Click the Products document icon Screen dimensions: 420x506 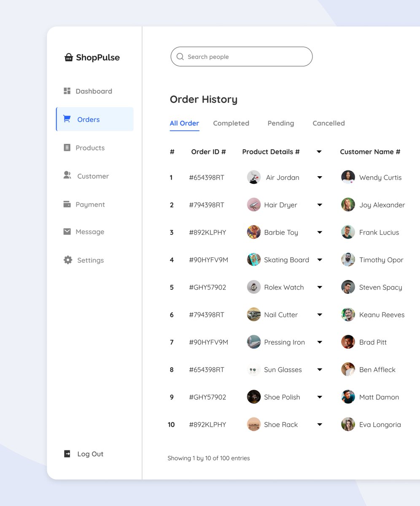click(67, 148)
